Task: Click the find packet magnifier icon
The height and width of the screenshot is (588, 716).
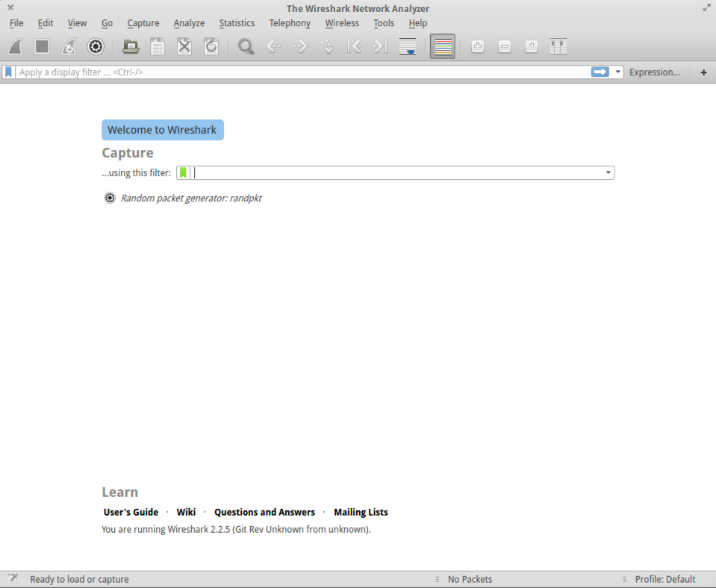Action: coord(246,46)
